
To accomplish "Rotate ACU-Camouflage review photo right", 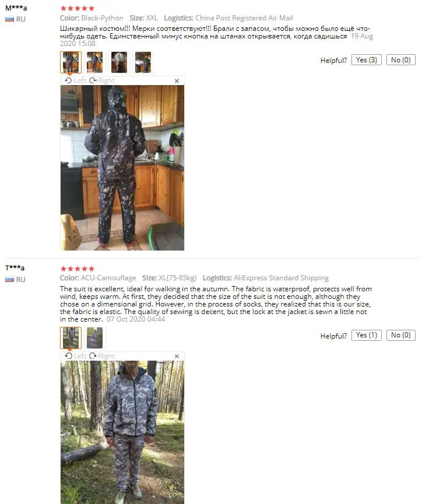I will click(x=101, y=356).
